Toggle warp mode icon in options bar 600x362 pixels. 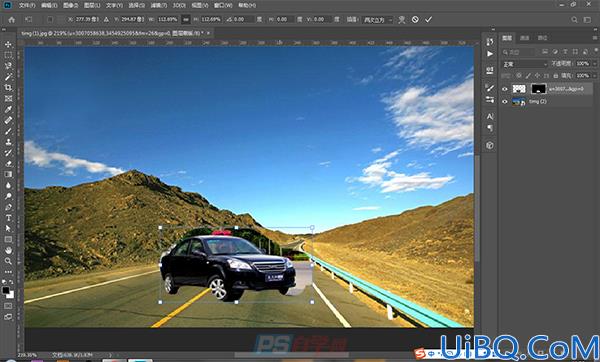(401, 20)
